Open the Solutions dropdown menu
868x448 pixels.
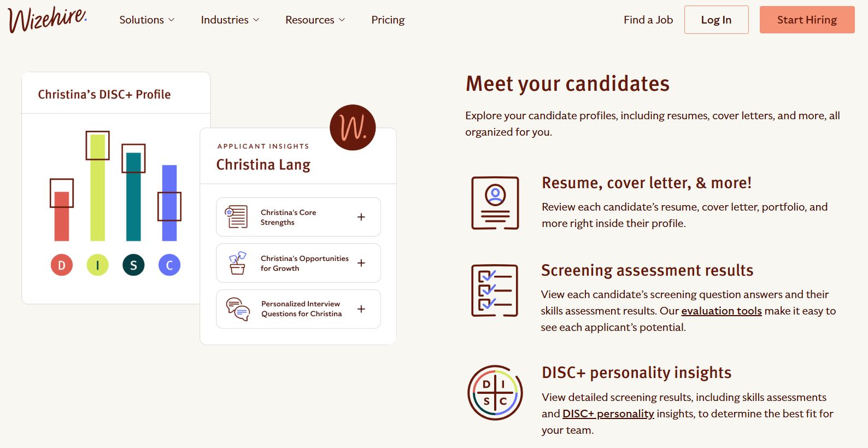coord(147,20)
